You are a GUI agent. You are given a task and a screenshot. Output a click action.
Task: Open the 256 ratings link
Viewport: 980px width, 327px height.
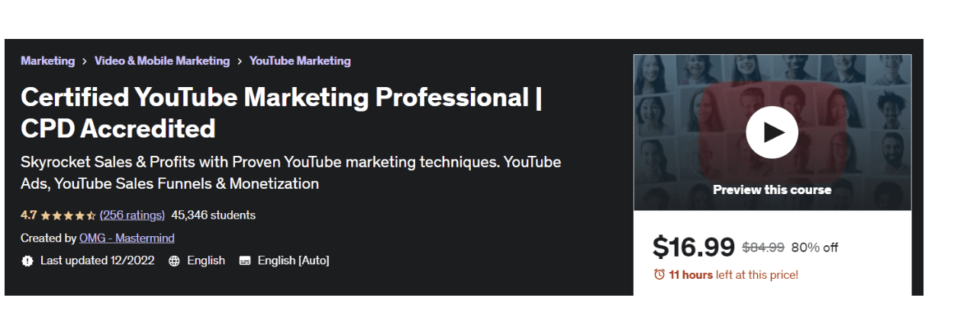click(132, 215)
